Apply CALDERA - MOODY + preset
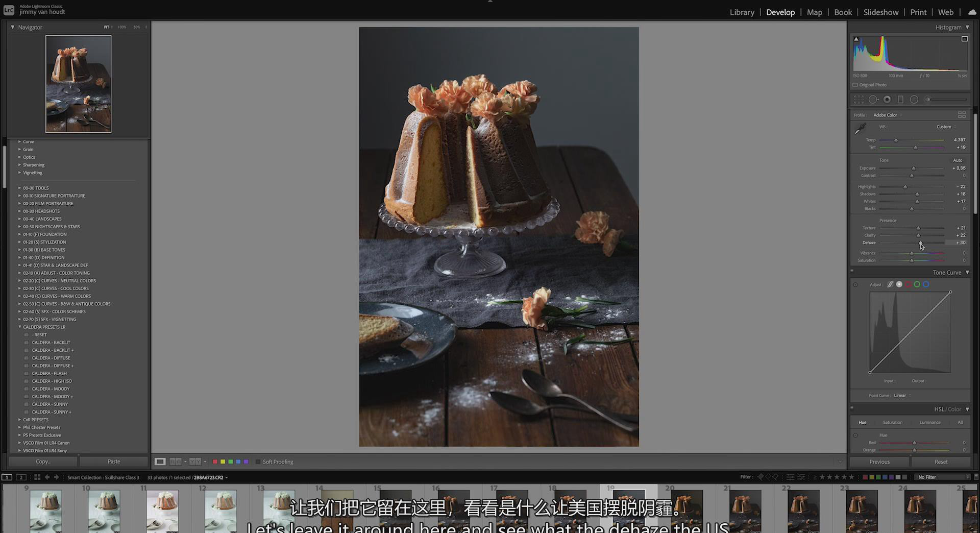The height and width of the screenshot is (533, 980). (53, 396)
